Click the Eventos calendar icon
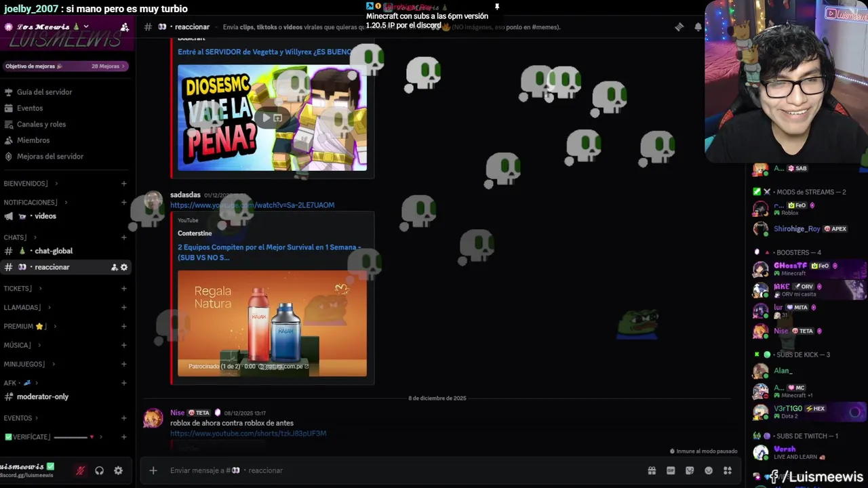The height and width of the screenshot is (488, 868). [x=9, y=108]
